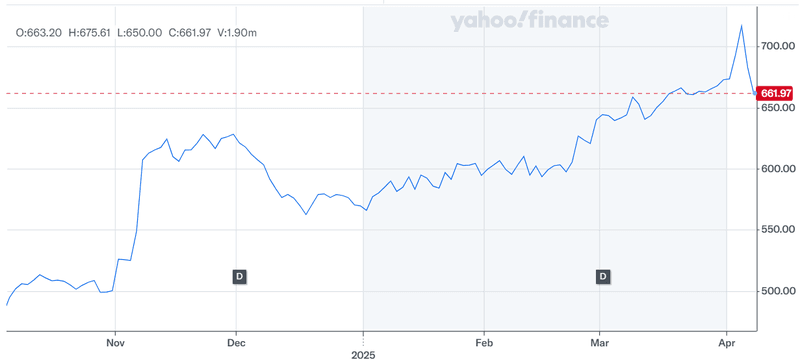The height and width of the screenshot is (360, 800).
Task: Select the Dec label on the time axis
Action: tap(236, 342)
